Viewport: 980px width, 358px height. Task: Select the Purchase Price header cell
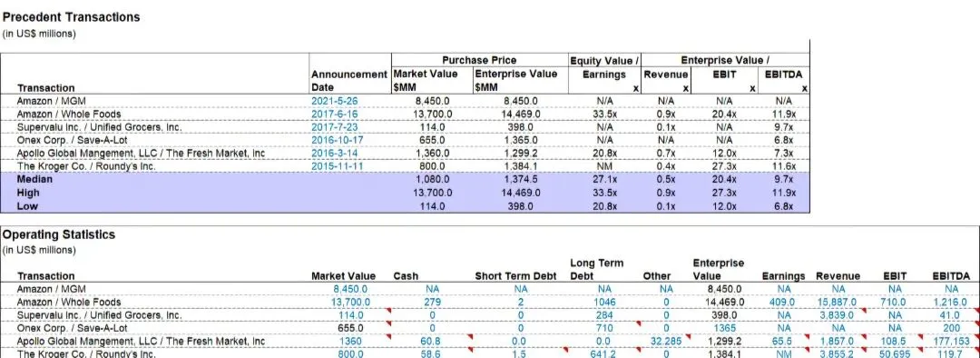pyautogui.click(x=479, y=60)
